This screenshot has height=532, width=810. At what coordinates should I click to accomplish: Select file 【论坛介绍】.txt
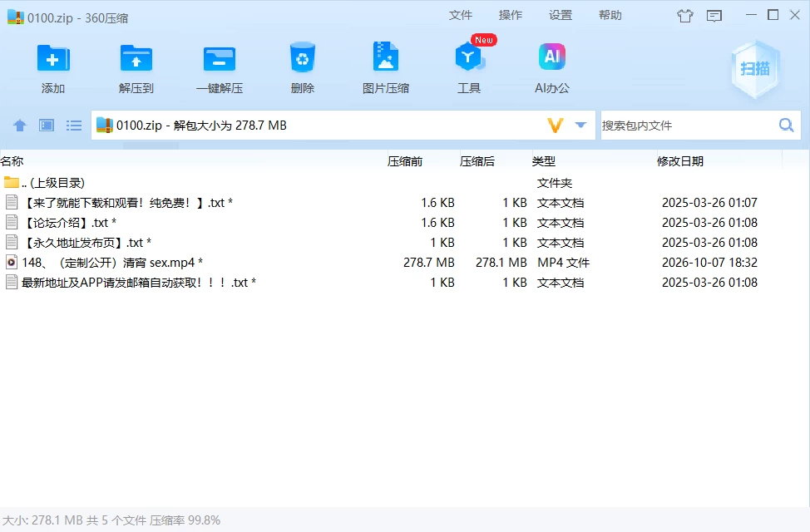pyautogui.click(x=391, y=222)
